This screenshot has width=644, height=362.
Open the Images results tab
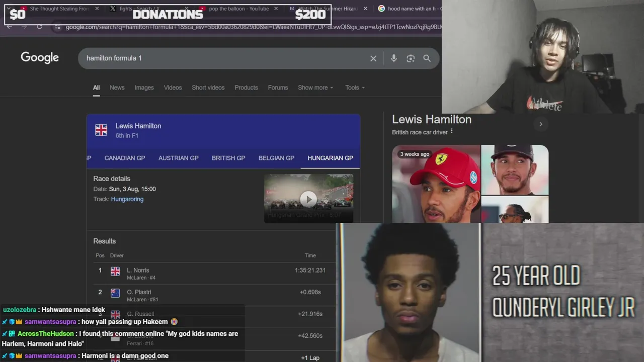click(144, 87)
